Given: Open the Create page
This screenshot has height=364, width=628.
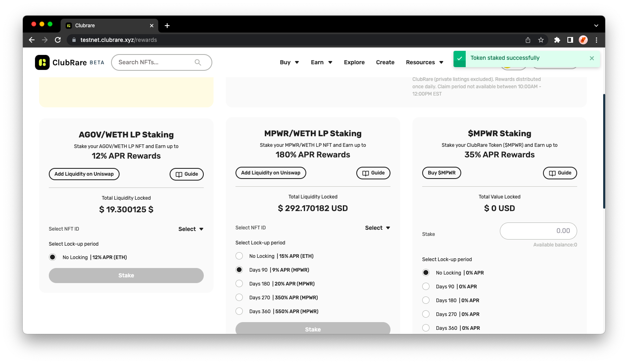Looking at the screenshot, I should [x=385, y=62].
